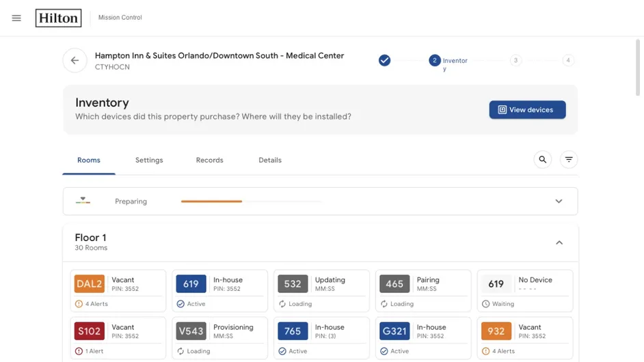Screen dimensions: 644x362
Task: Open room DAL2 orange badge
Action: tap(90, 283)
